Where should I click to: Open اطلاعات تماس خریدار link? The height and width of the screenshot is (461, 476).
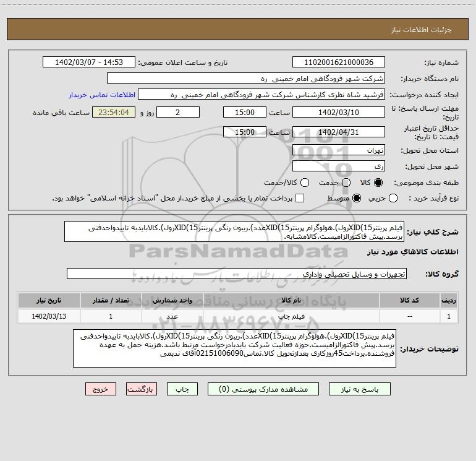pos(102,95)
